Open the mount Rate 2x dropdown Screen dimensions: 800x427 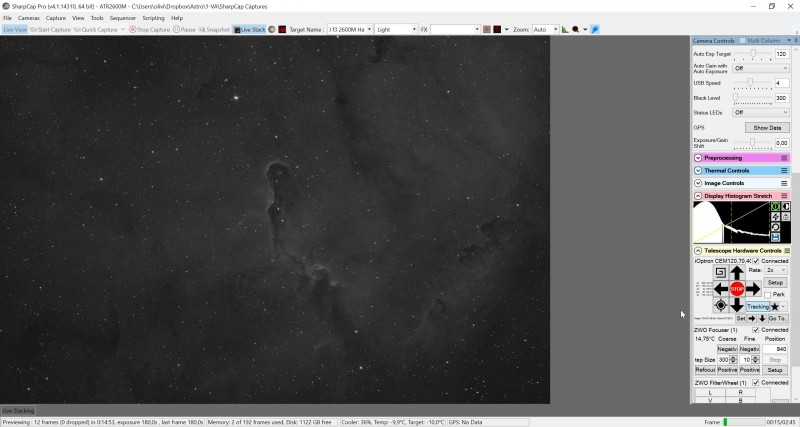775,270
